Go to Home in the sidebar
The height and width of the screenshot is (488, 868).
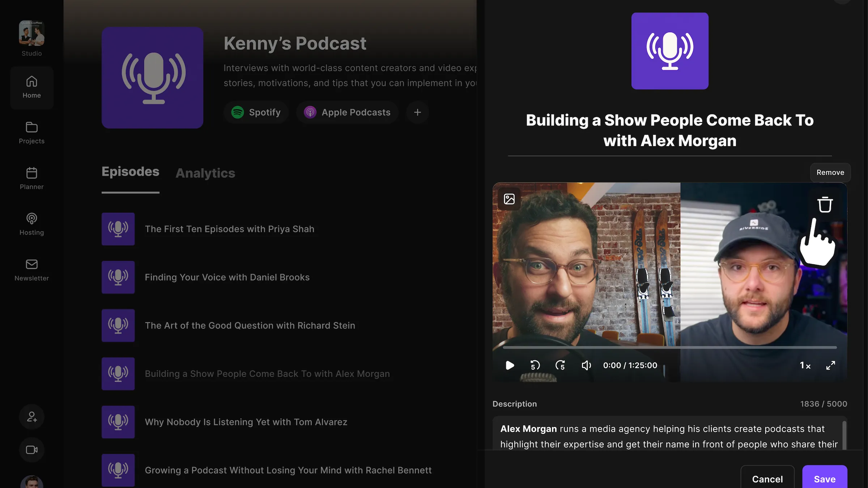coord(31,87)
